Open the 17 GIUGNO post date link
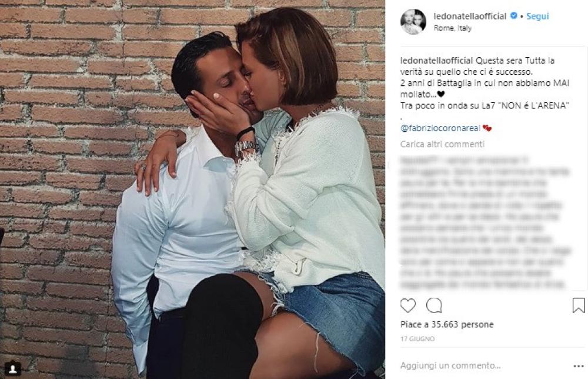The height and width of the screenshot is (379, 588). pos(417,339)
